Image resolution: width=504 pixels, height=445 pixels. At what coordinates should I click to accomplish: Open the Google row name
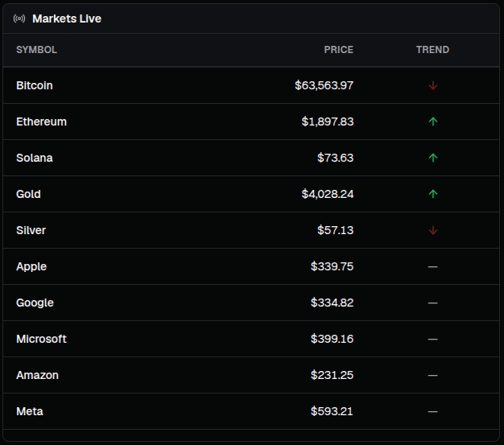pyautogui.click(x=35, y=303)
